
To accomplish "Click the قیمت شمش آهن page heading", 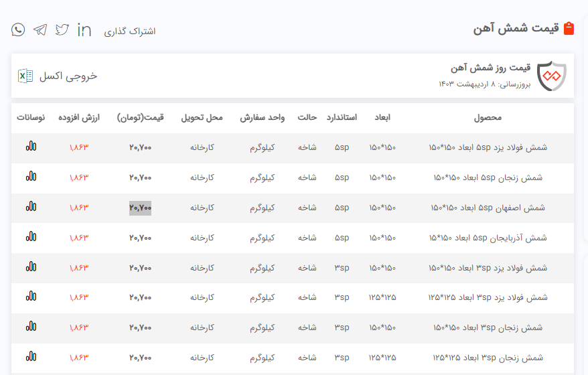I will (x=516, y=28).
